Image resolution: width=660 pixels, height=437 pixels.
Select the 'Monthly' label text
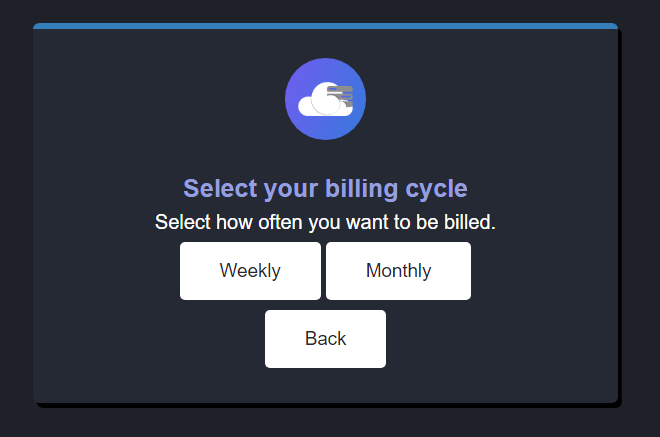pos(399,271)
